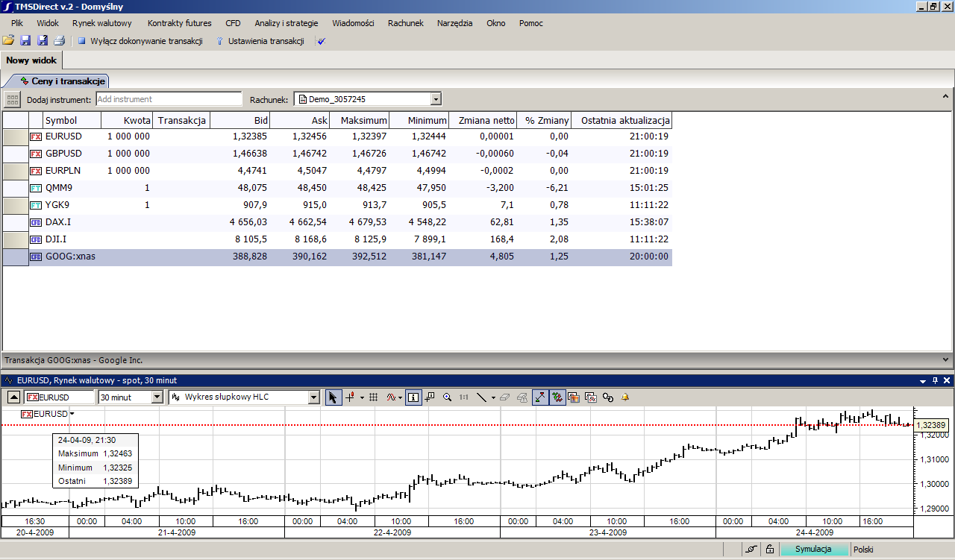Open the indicators dropdown arrow
The width and height of the screenshot is (955, 560).
401,397
